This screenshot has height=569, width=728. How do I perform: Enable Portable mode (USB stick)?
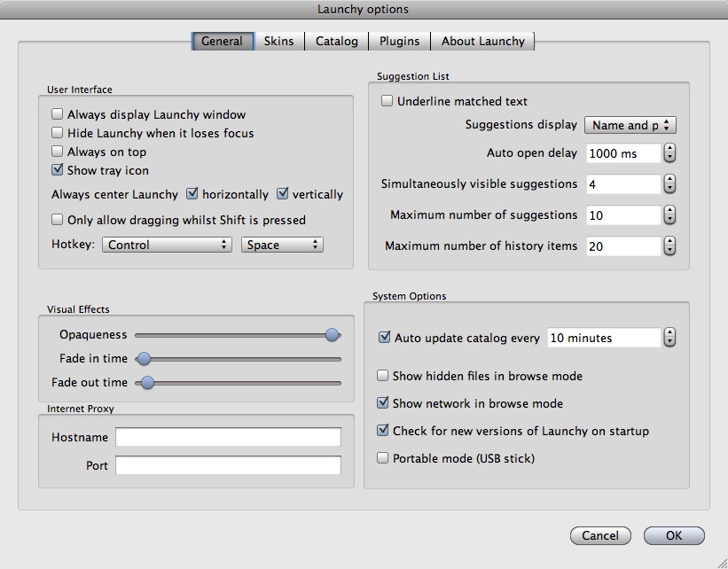pyautogui.click(x=382, y=458)
